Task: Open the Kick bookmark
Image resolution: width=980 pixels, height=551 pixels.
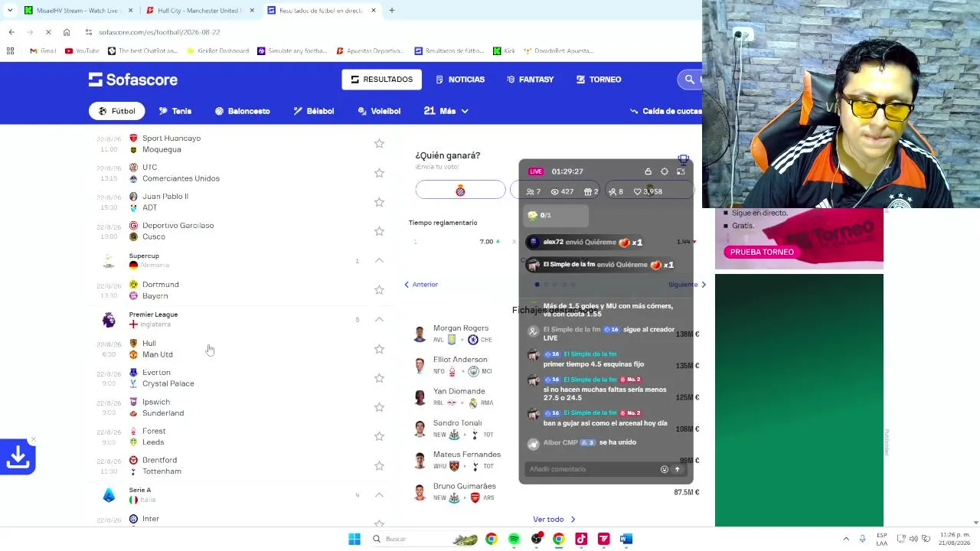Action: [x=504, y=51]
